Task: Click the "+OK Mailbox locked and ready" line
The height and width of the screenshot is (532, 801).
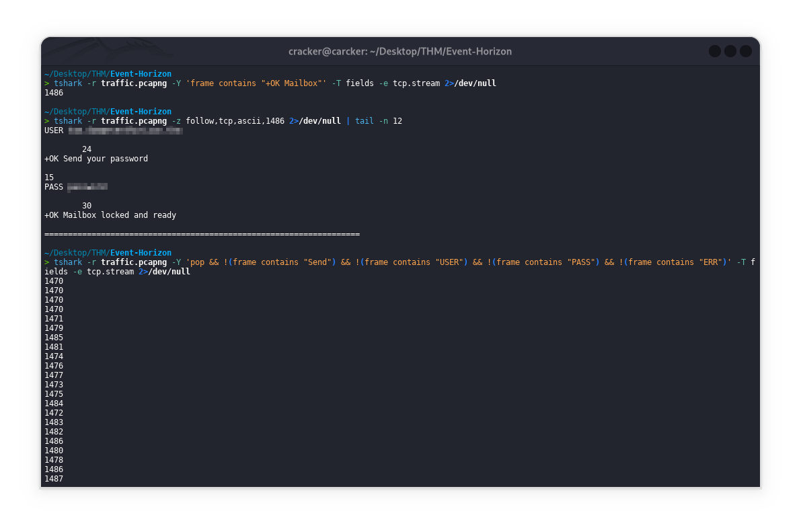Action: 110,215
